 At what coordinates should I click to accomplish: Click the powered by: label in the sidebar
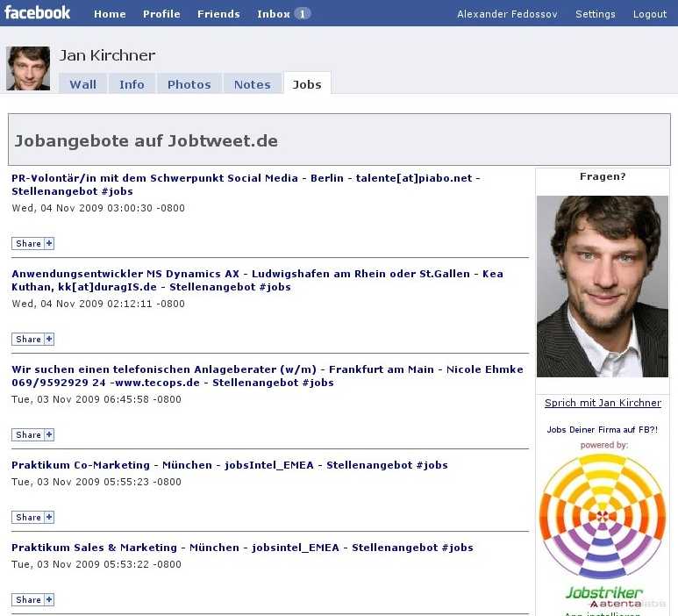pos(604,445)
